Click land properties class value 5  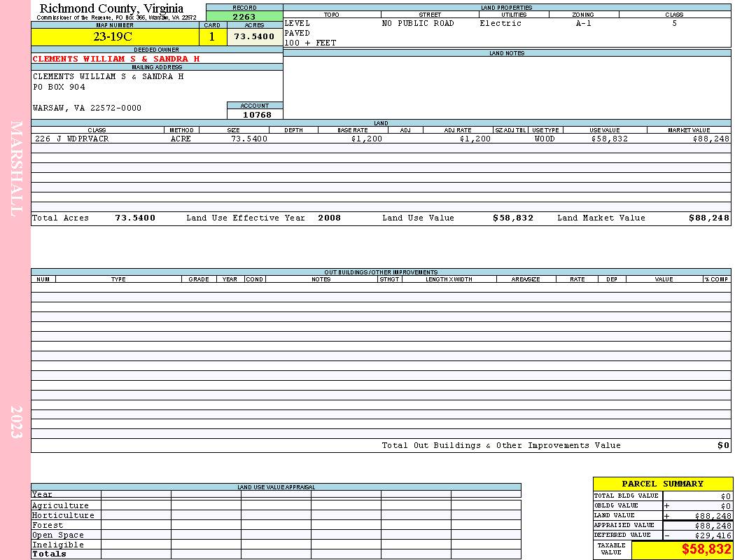[x=675, y=23]
